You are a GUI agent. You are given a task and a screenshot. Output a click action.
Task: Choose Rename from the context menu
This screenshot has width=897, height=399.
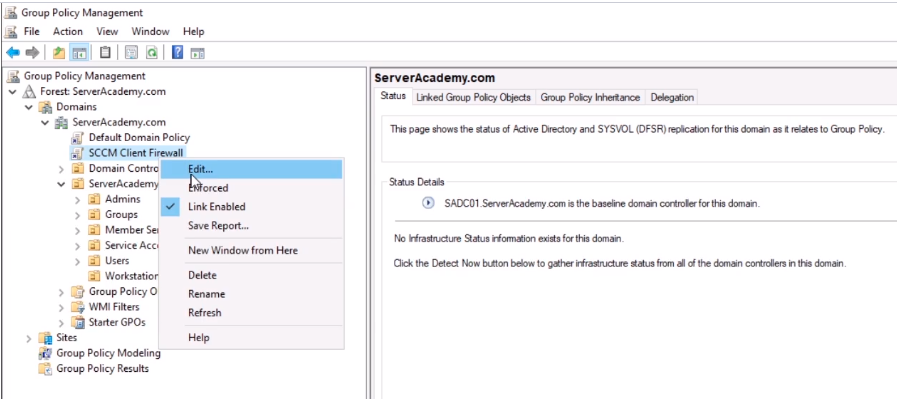point(251,294)
